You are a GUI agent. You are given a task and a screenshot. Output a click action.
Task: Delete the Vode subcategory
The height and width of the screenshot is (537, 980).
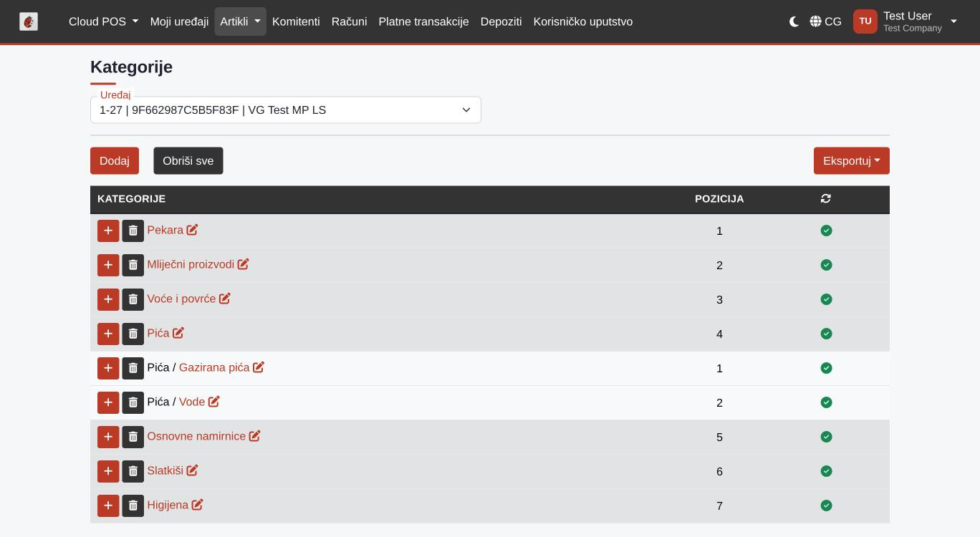(133, 402)
